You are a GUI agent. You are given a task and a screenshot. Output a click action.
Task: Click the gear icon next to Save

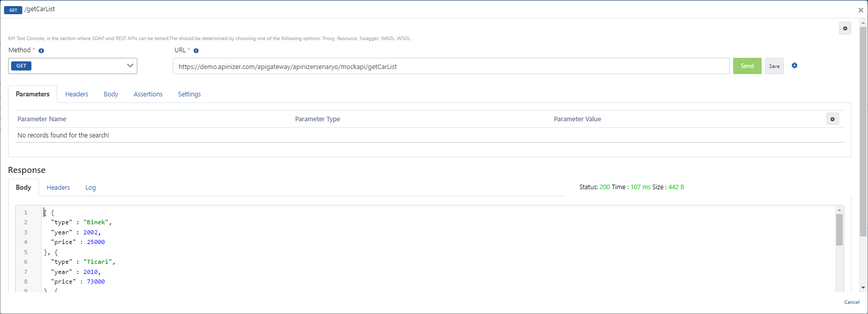coord(795,65)
